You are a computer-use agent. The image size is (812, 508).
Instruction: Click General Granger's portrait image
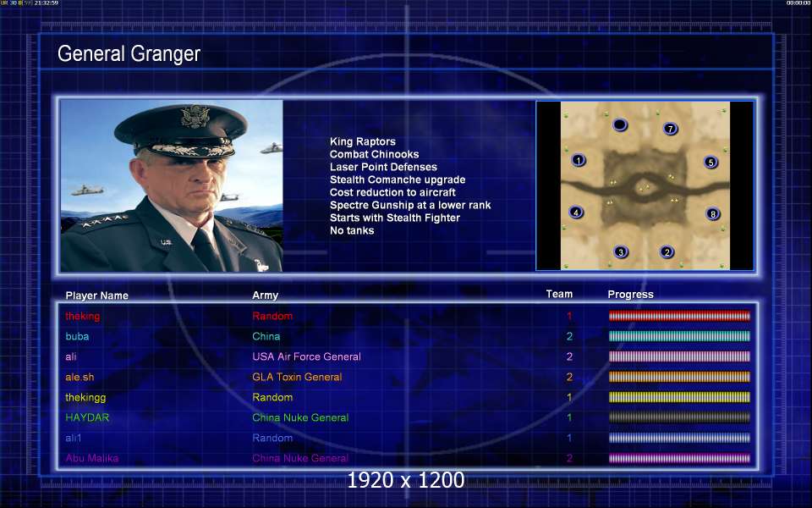(172, 186)
